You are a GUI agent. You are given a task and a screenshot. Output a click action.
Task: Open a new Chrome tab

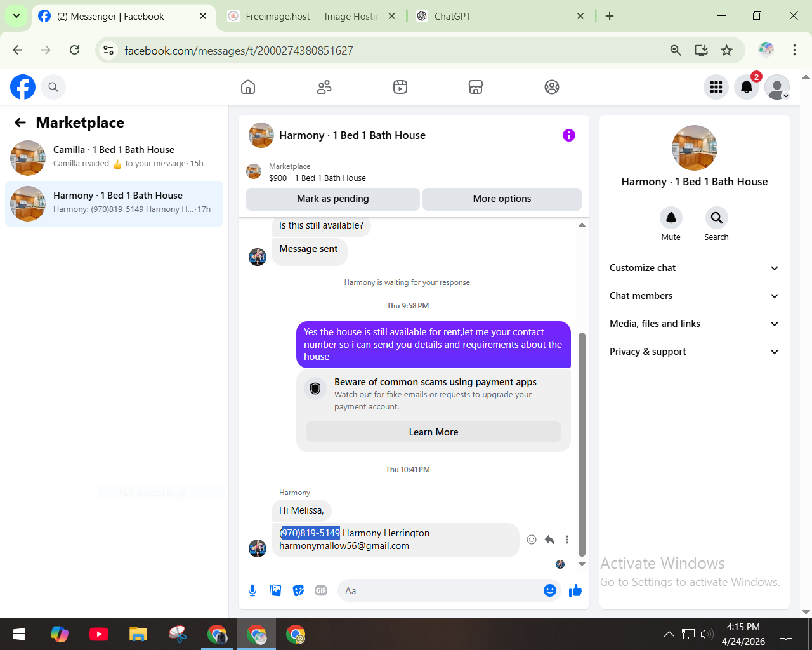tap(610, 16)
